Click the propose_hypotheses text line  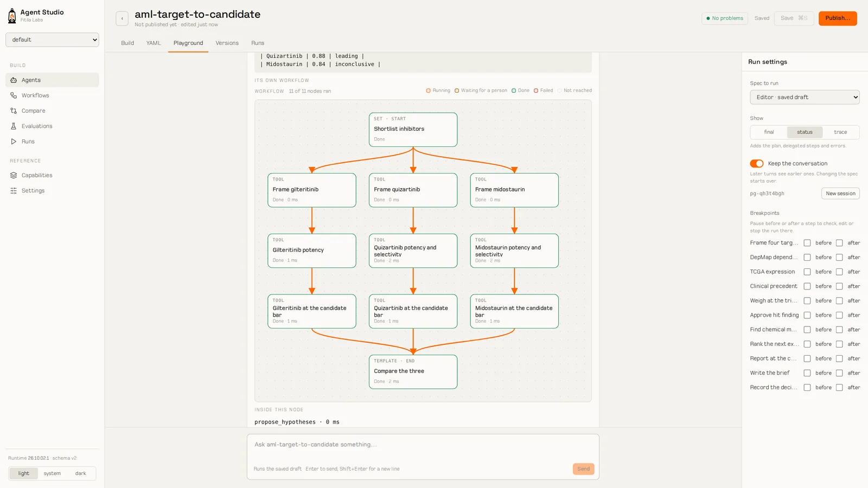297,422
